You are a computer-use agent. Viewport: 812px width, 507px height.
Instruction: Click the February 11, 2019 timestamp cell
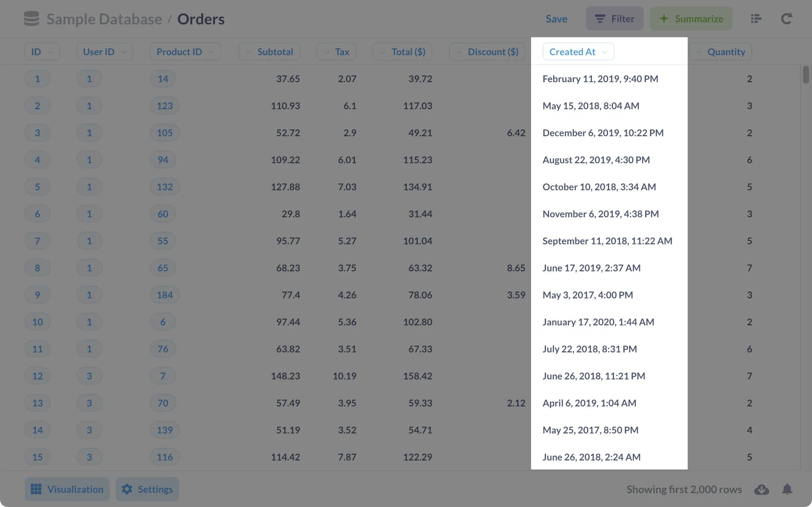coord(600,79)
